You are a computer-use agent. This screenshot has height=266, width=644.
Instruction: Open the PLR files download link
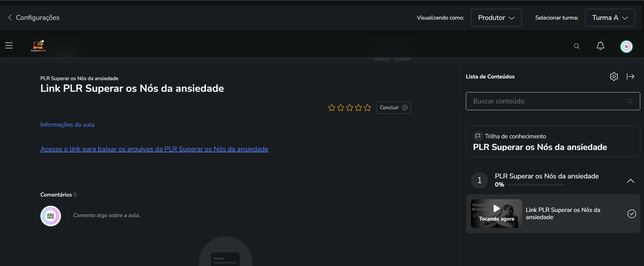coord(154,149)
